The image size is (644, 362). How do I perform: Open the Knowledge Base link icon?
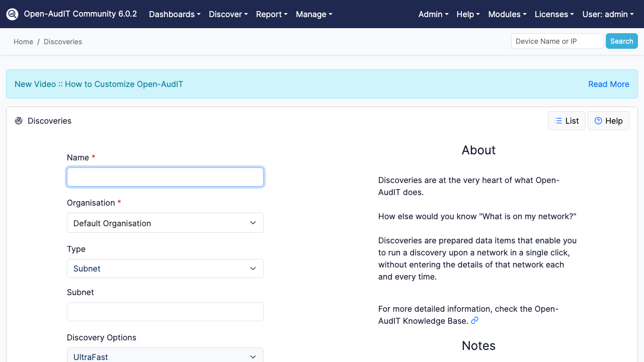(x=474, y=320)
